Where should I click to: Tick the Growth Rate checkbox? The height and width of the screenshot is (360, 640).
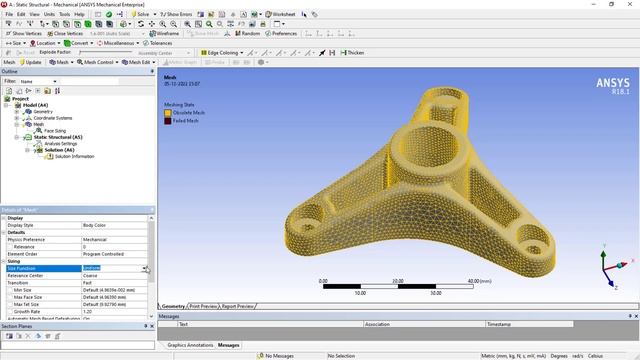10,312
